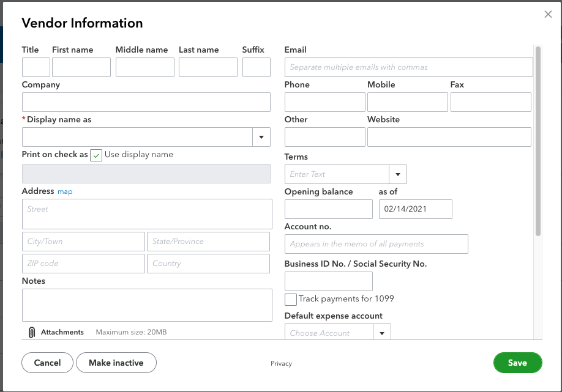Click the Cancel button
The height and width of the screenshot is (392, 562).
(47, 363)
